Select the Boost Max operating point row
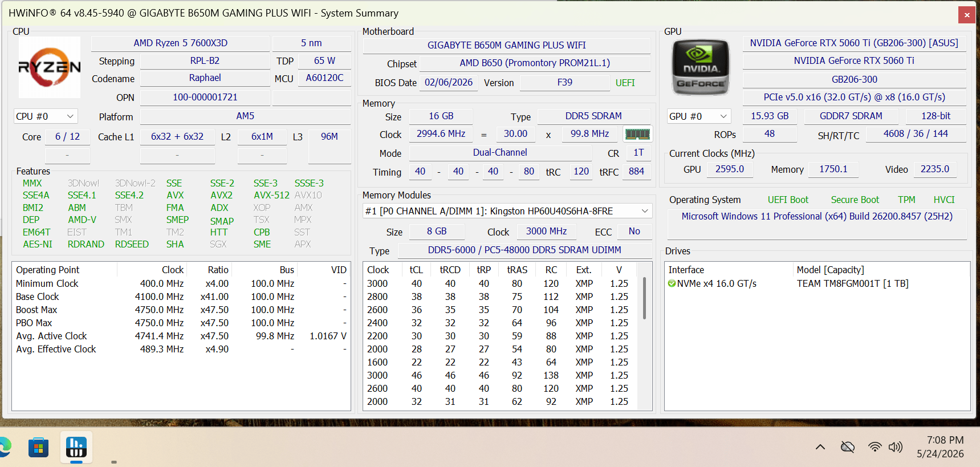 [181, 310]
